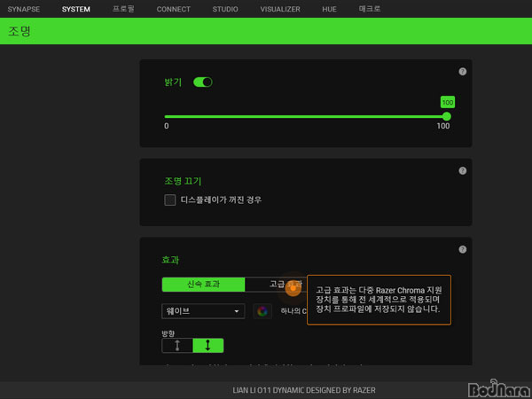532x399 pixels.
Task: Select the 신속 효과 button
Action: (x=203, y=285)
